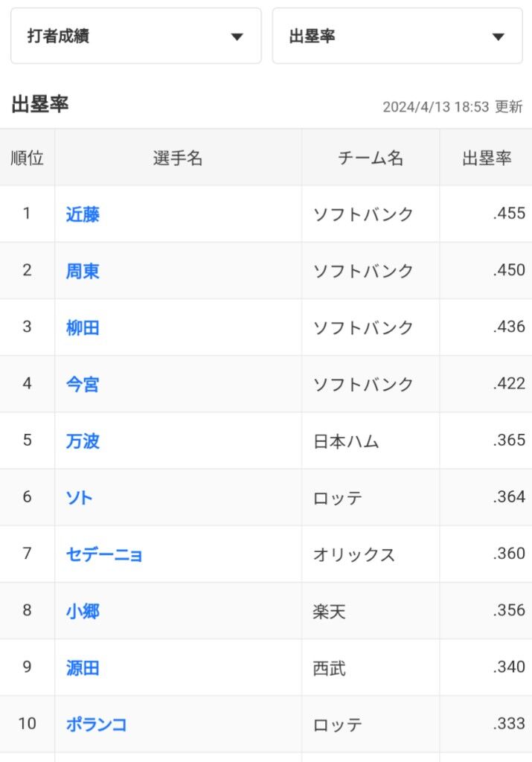
Task: Click the 順位 column header
Action: (28, 158)
